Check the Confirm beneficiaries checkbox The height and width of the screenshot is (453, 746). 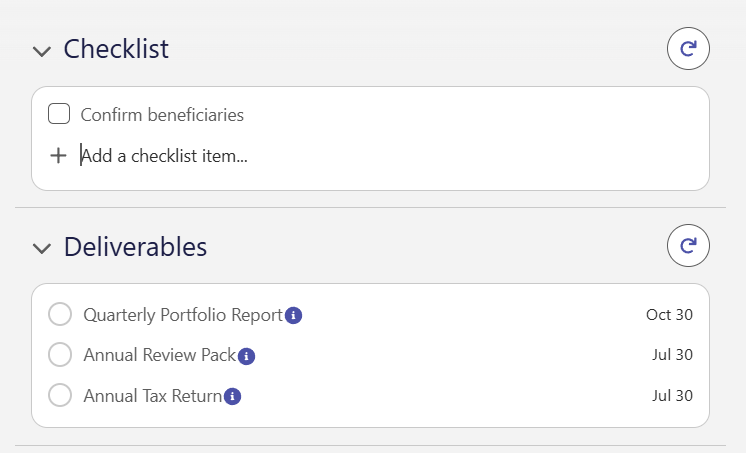tap(59, 114)
